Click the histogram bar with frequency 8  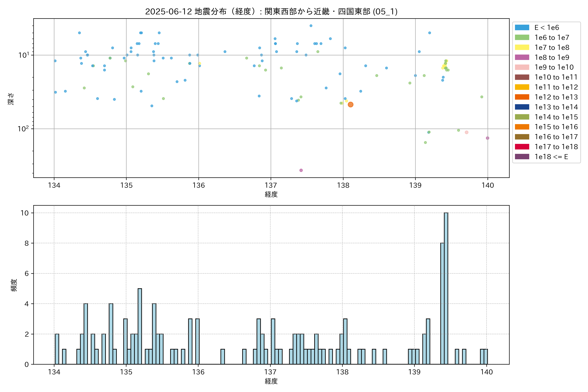tap(442, 303)
